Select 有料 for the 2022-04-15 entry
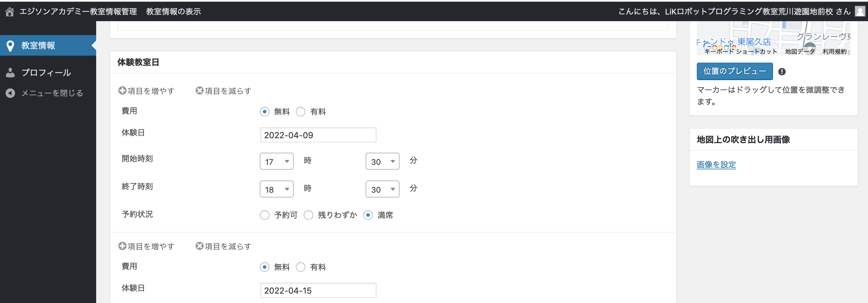The width and height of the screenshot is (868, 303). (301, 267)
